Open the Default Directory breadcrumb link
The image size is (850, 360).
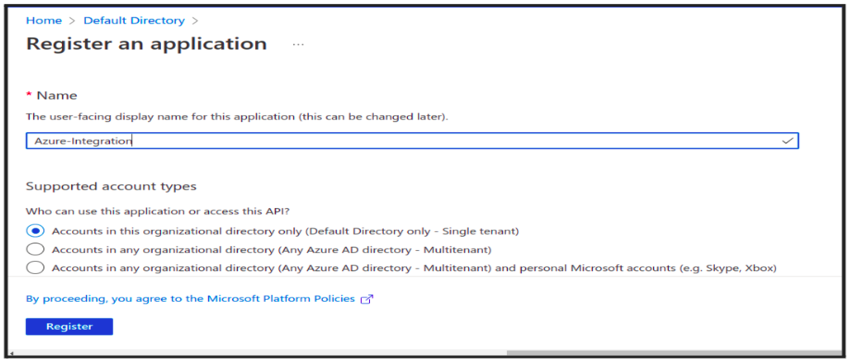tap(134, 21)
